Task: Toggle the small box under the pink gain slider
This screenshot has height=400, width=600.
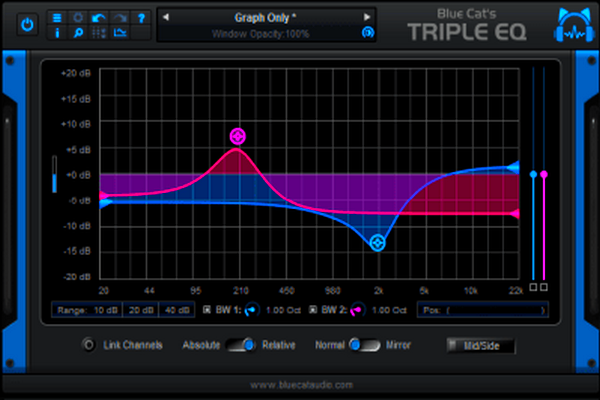Action: 544,287
